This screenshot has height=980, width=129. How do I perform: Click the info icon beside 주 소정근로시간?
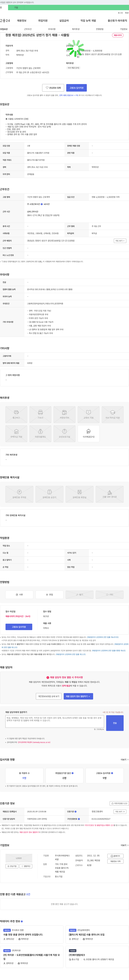[x=42, y=204]
